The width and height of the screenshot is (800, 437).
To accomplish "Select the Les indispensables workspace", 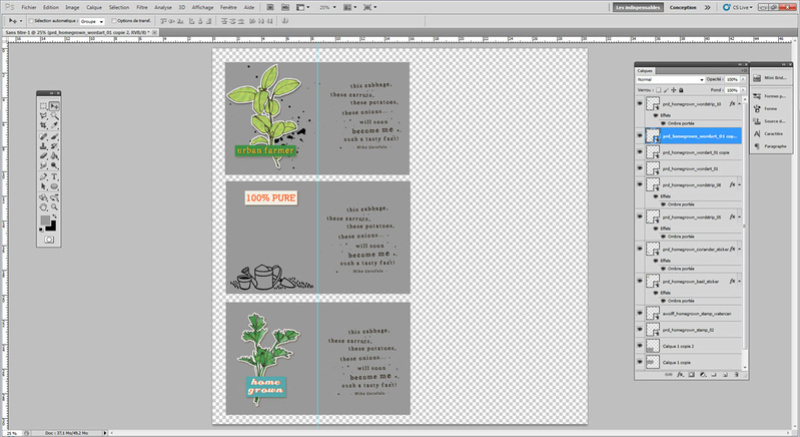I will 638,7.
